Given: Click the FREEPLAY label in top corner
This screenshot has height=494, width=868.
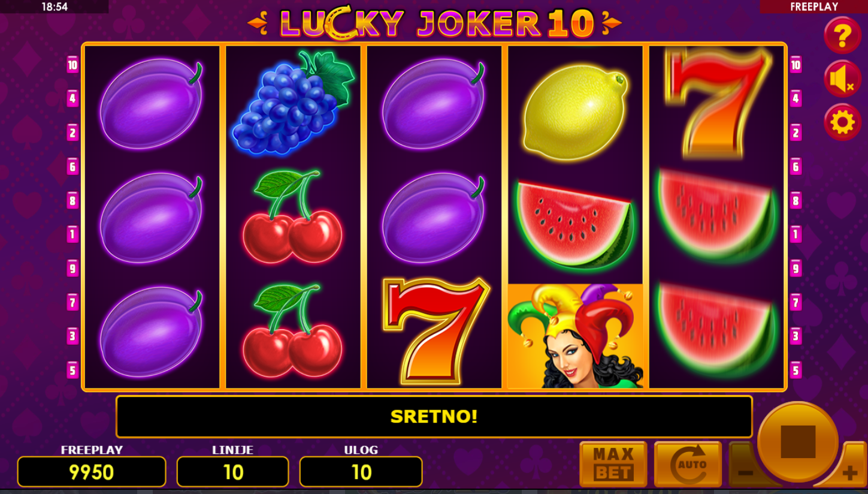Looking at the screenshot, I should point(813,7).
